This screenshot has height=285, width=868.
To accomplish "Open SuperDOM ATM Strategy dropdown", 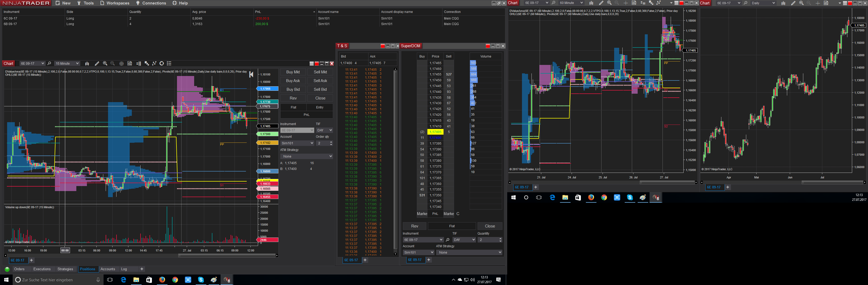I will [x=469, y=253].
